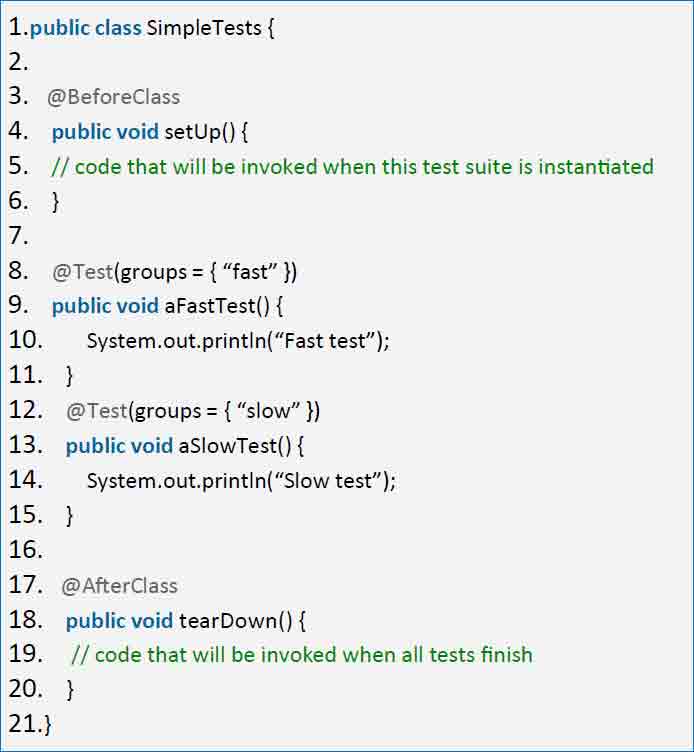Click the empty line number 16
Image resolution: width=694 pixels, height=752 pixels.
coord(26,550)
